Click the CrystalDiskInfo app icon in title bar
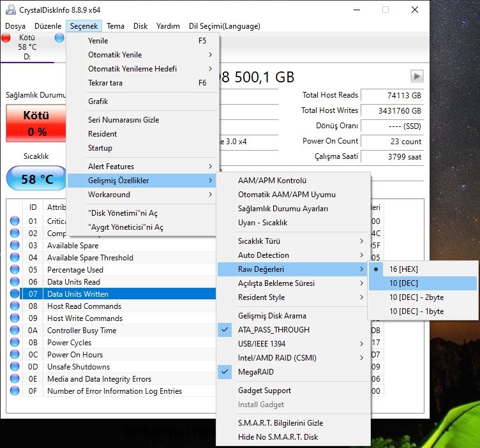 pos(11,10)
